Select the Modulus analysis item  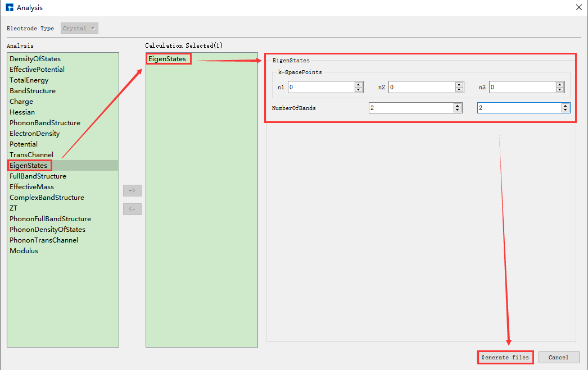point(24,251)
